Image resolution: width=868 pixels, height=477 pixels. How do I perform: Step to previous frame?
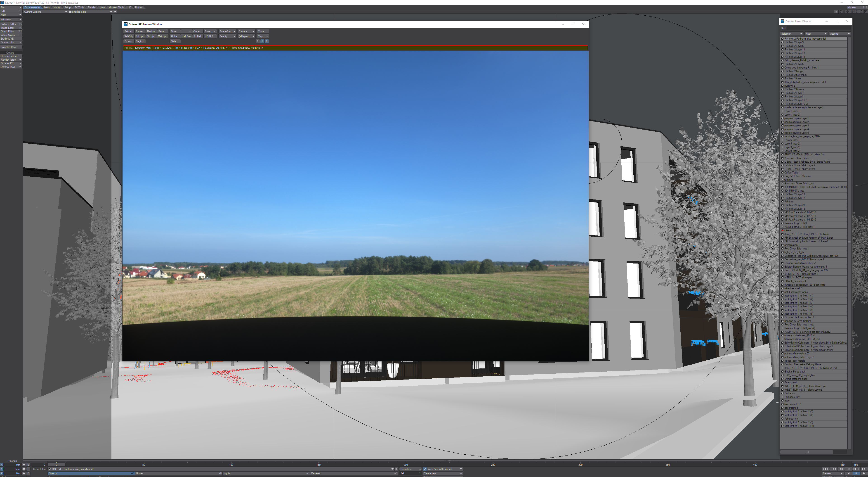click(x=841, y=469)
